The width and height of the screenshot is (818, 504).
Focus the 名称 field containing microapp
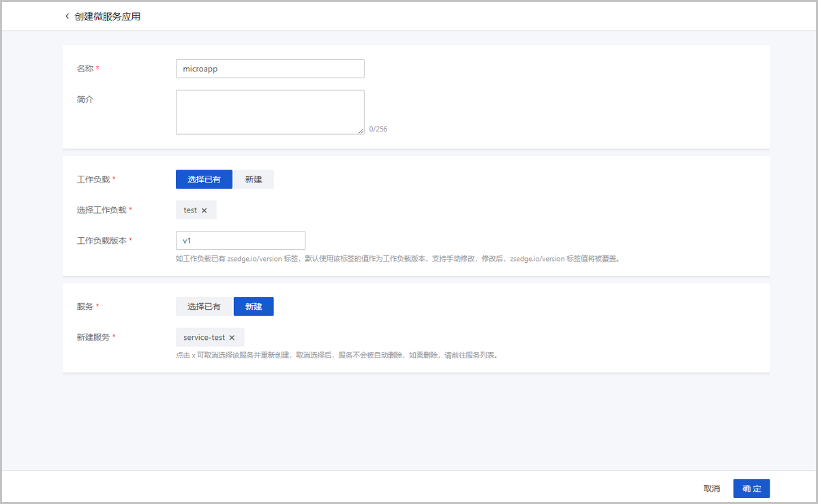tap(270, 69)
